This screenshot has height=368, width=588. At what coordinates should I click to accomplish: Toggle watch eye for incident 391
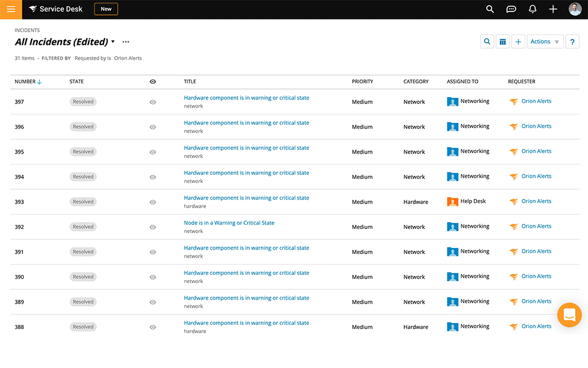[153, 252]
